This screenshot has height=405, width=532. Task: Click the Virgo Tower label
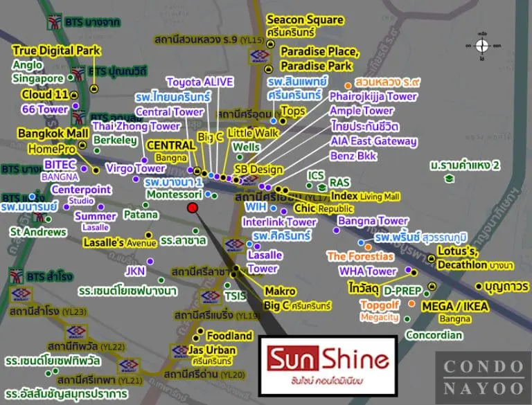[x=135, y=168]
